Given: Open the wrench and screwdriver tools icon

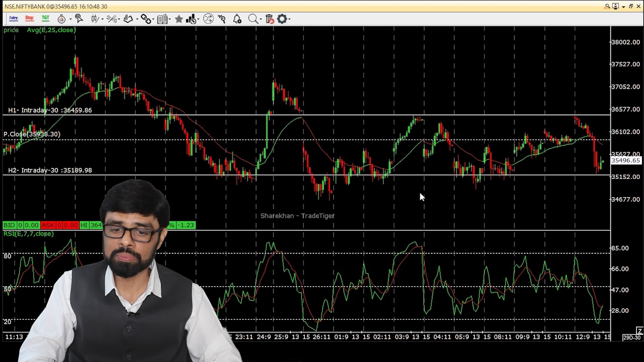Looking at the screenshot, I should tap(111, 19).
